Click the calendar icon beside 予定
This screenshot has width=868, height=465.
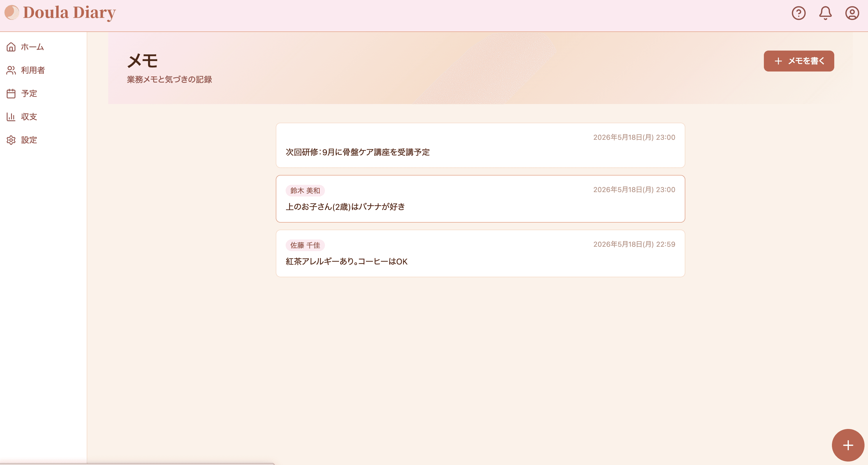[11, 93]
